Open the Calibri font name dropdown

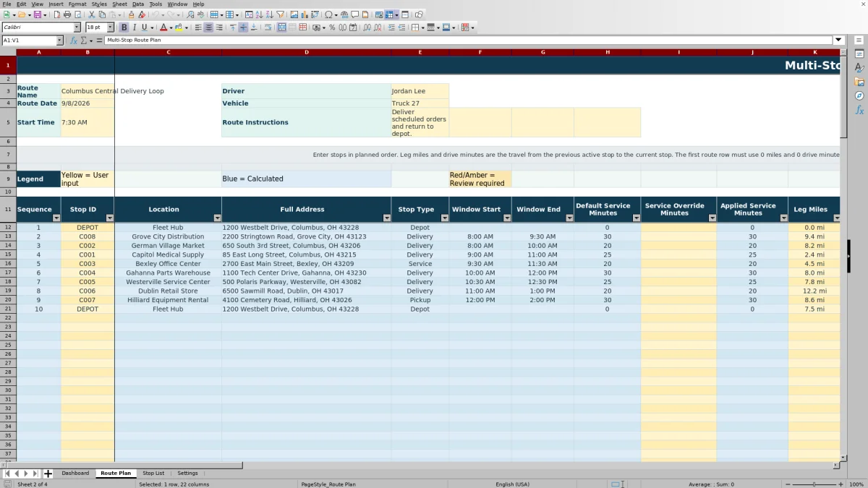coord(77,27)
